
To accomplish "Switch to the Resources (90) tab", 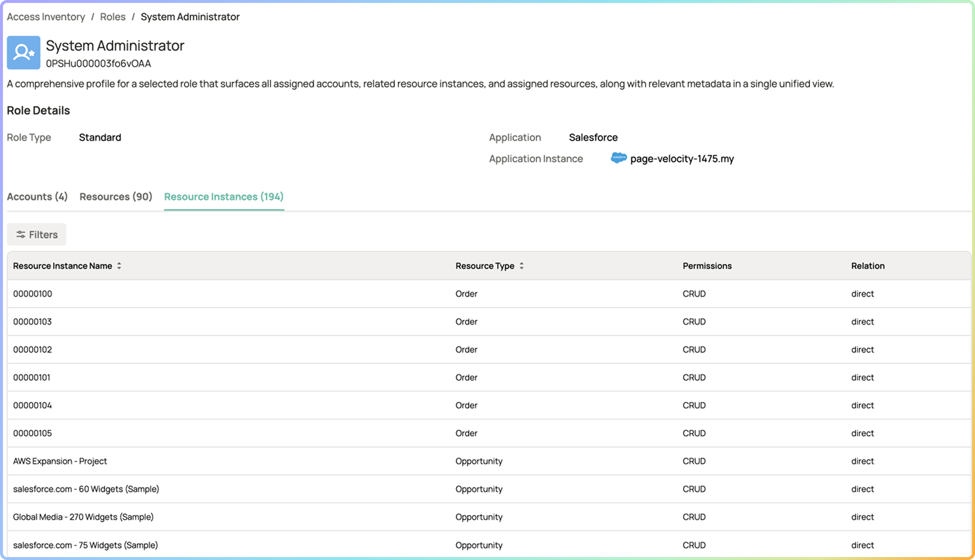I will point(116,196).
